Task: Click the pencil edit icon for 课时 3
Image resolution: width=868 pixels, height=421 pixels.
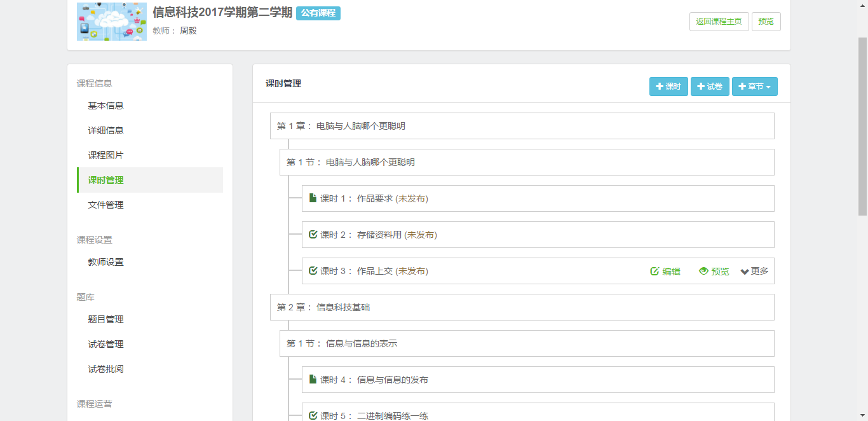Action: coord(654,272)
